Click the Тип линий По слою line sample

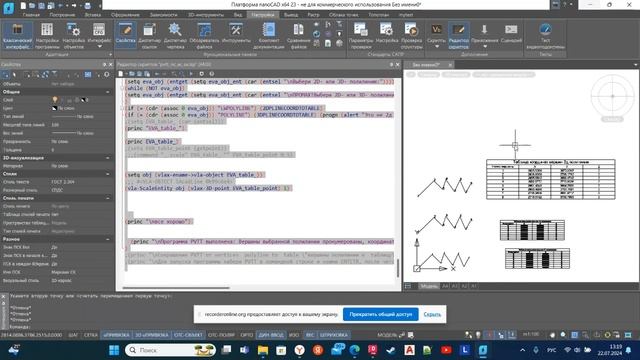pos(64,116)
